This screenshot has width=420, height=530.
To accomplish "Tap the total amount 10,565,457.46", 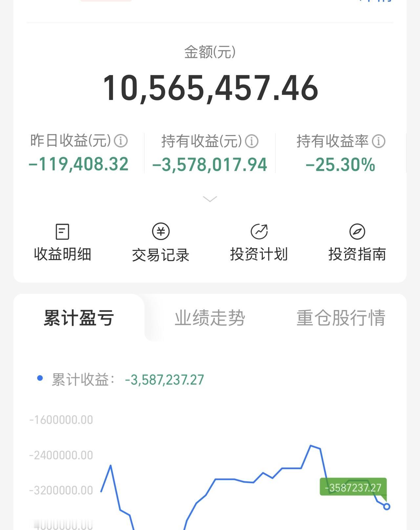I will coord(210,88).
